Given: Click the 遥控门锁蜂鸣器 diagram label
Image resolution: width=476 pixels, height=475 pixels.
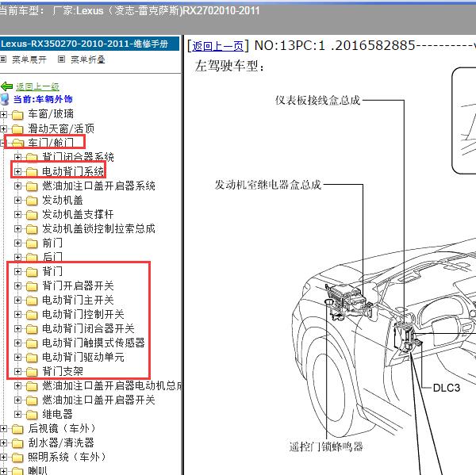Looking at the screenshot, I should 326,446.
